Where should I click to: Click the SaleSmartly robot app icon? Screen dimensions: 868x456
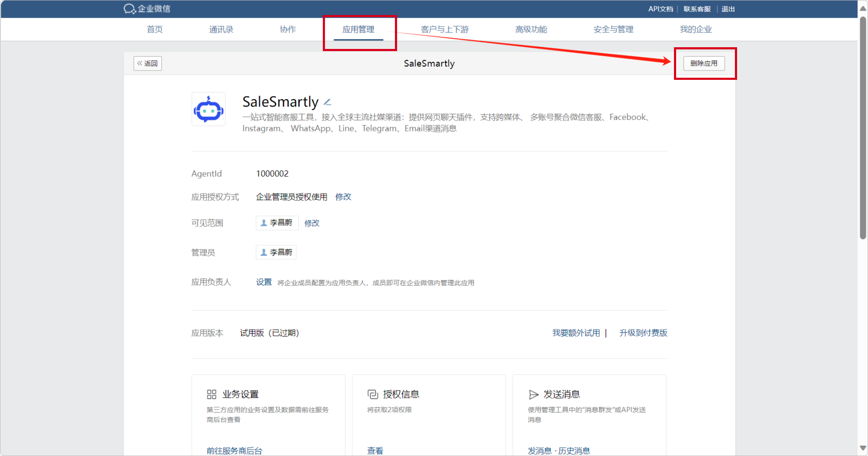pos(209,109)
